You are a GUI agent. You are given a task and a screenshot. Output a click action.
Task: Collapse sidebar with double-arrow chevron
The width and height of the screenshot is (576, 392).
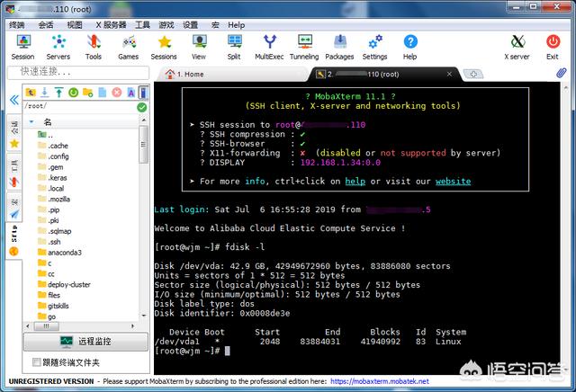coord(14,100)
